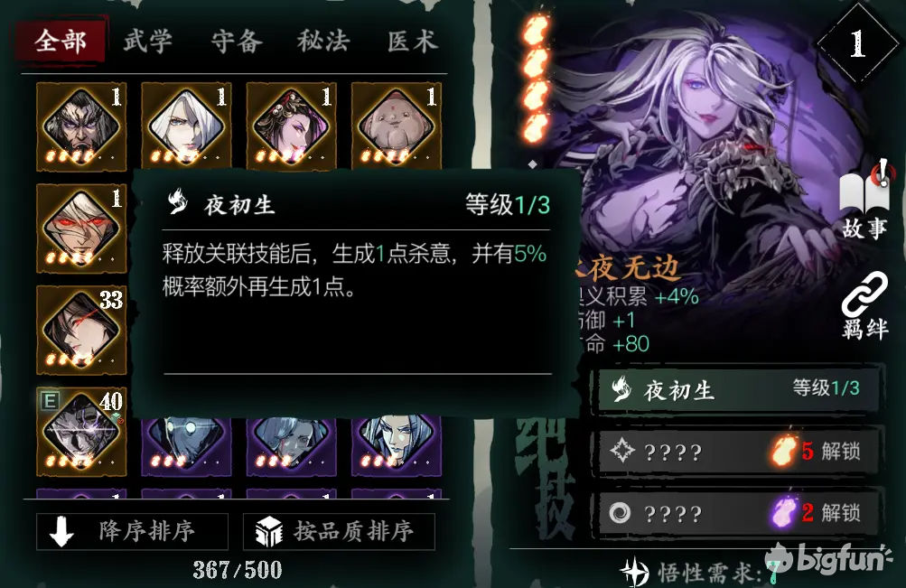This screenshot has width=906, height=588.
Task: Switch to the 武学 tab
Action: coord(148,42)
